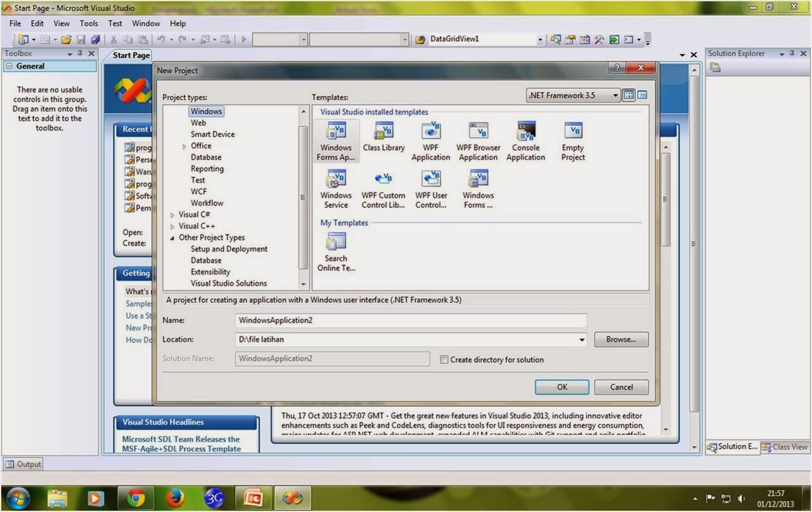Click the Open File toolbar icon
The width and height of the screenshot is (812, 512).
66,39
